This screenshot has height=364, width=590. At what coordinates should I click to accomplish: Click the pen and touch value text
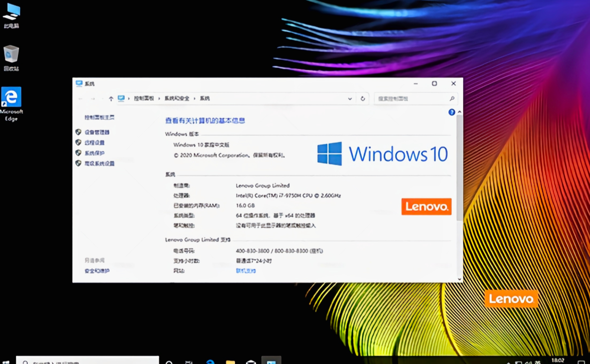[x=276, y=226]
